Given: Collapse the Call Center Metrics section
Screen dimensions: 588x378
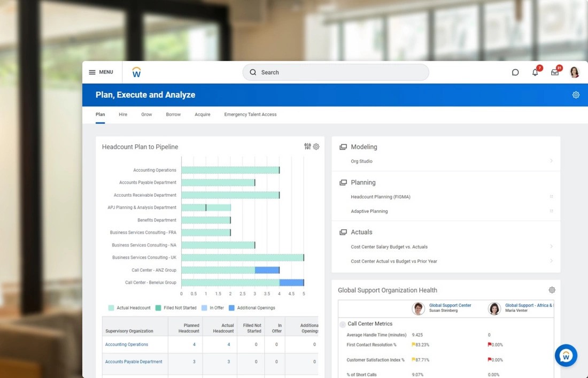Looking at the screenshot, I should point(342,323).
